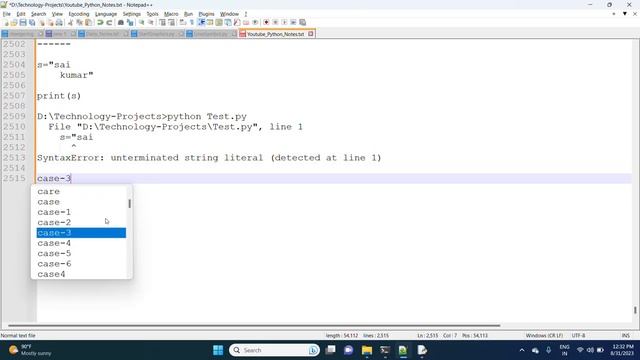Open Find with the binoculars icon
This screenshot has width=640, height=360.
tap(121, 22)
